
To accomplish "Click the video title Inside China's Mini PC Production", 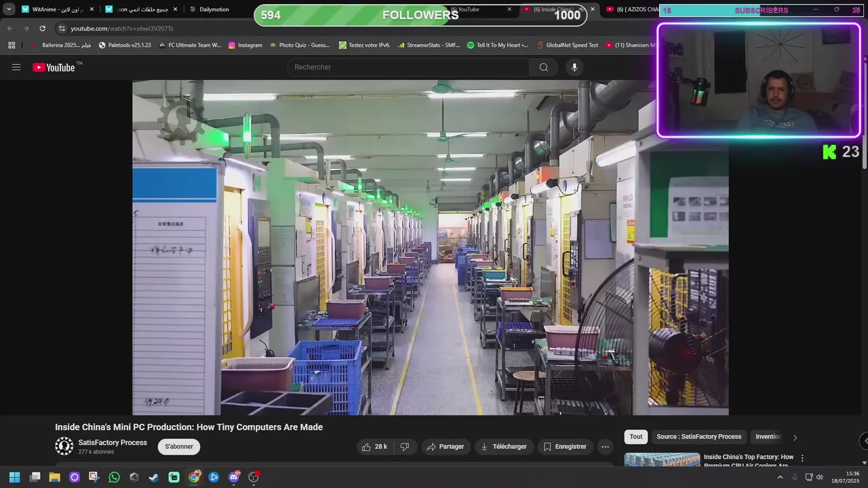I will pos(189,427).
